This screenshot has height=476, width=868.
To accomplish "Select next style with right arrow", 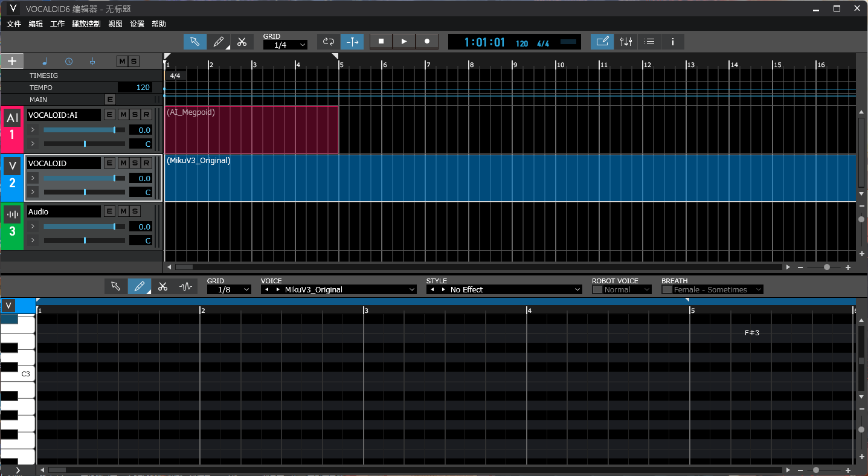I will (443, 290).
